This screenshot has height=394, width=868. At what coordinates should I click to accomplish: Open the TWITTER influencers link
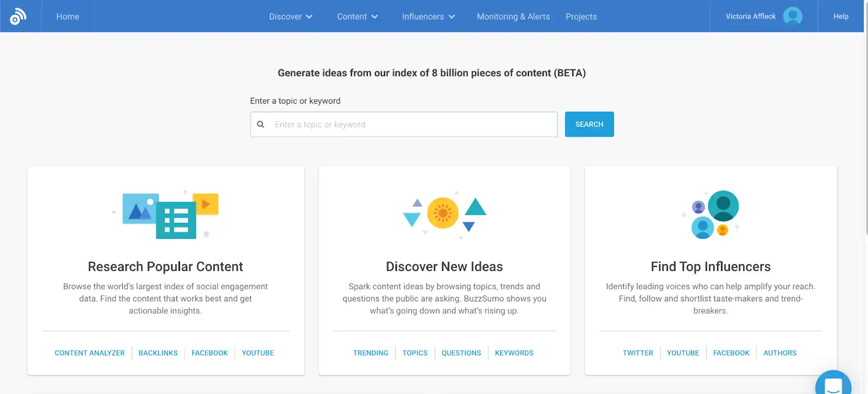pyautogui.click(x=638, y=353)
